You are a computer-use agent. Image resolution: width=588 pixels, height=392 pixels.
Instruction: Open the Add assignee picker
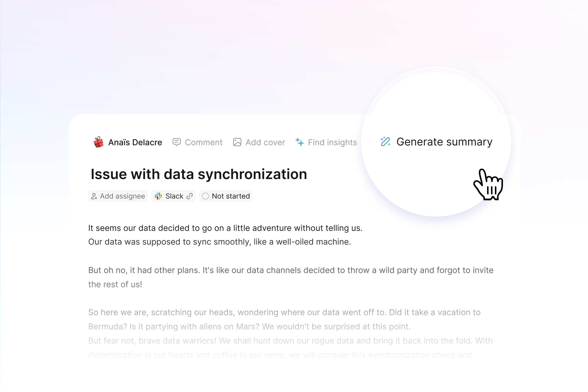118,196
